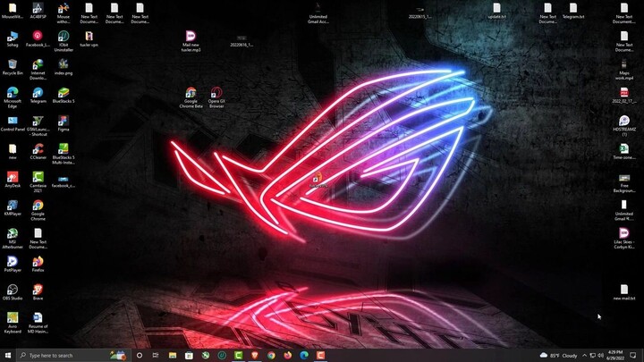Select the BlueStacks 5 desktop shortcut

click(64, 96)
